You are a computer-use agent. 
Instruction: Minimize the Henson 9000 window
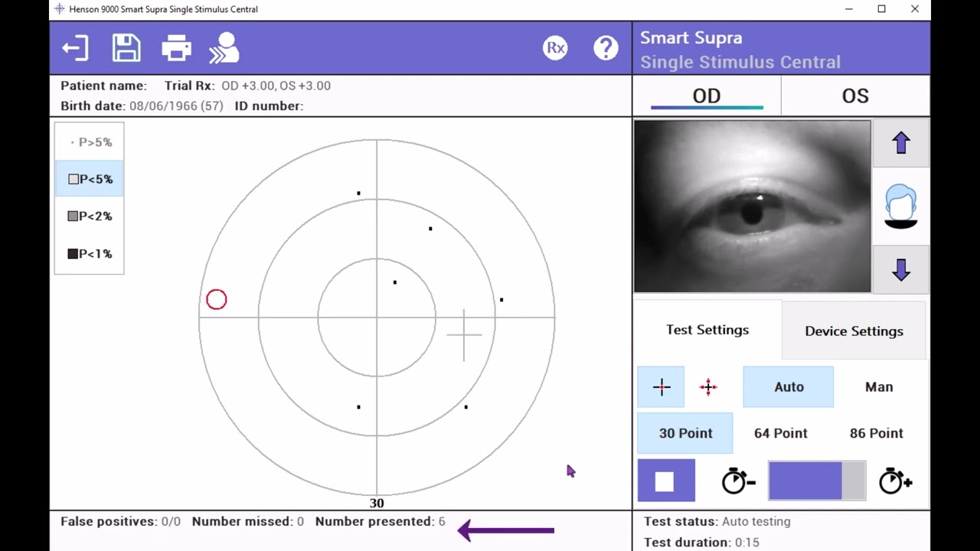[x=849, y=9]
